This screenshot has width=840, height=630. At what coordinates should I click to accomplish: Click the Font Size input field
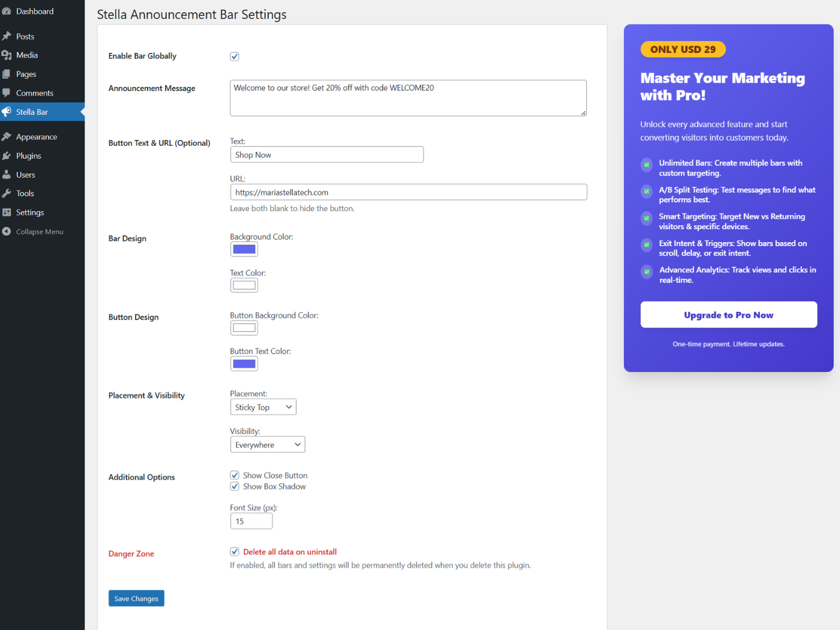[251, 520]
